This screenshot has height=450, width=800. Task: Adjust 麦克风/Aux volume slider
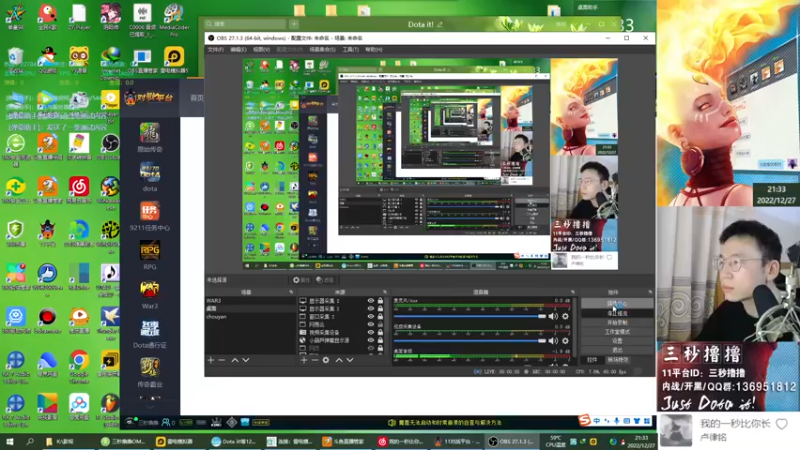coord(470,316)
